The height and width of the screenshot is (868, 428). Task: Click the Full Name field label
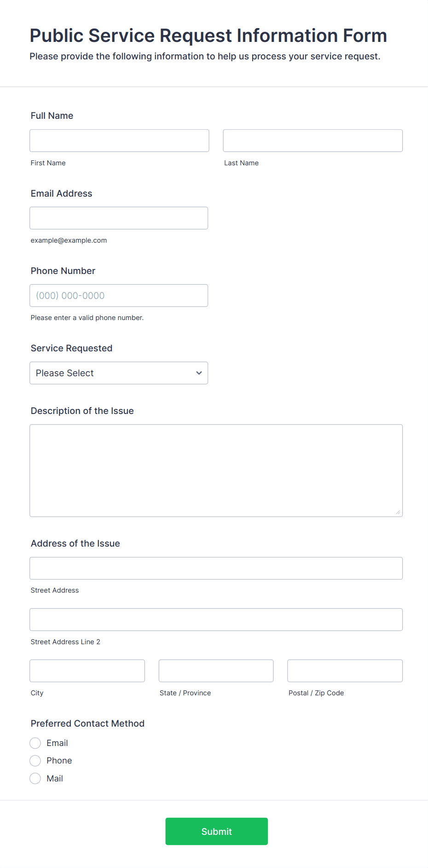pos(52,116)
